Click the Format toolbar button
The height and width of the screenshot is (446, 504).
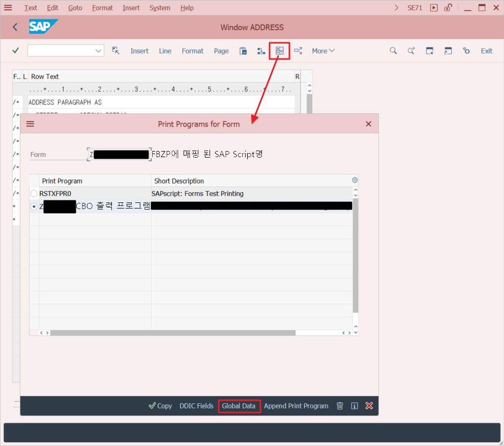point(193,51)
